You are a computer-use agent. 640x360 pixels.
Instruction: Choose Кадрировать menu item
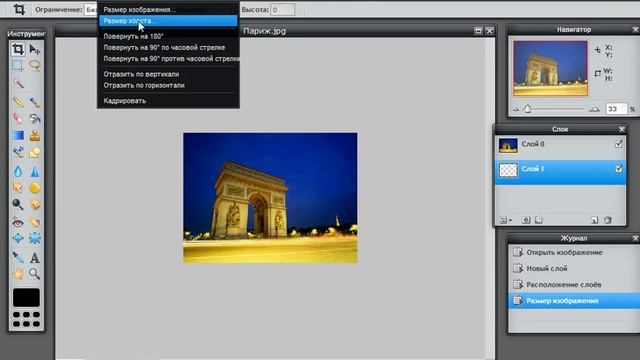(x=168, y=101)
